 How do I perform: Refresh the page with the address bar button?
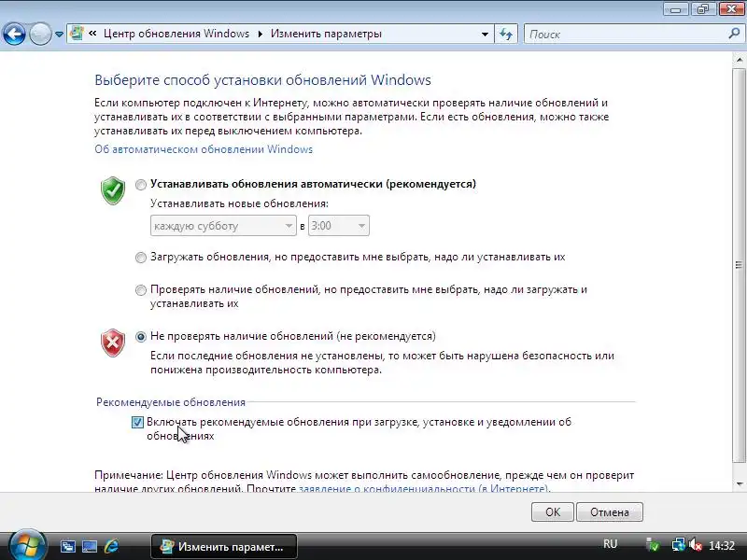506,35
